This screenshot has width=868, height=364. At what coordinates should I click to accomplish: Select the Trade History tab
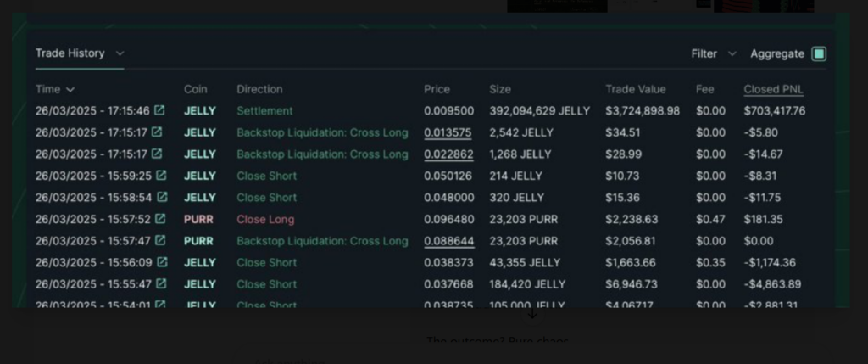(x=70, y=53)
